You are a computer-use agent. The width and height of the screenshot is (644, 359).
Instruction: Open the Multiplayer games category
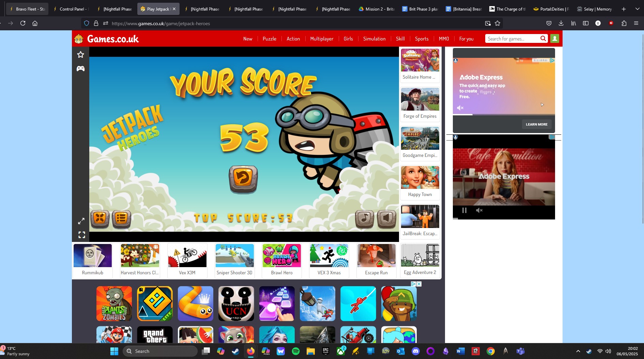coord(322,39)
